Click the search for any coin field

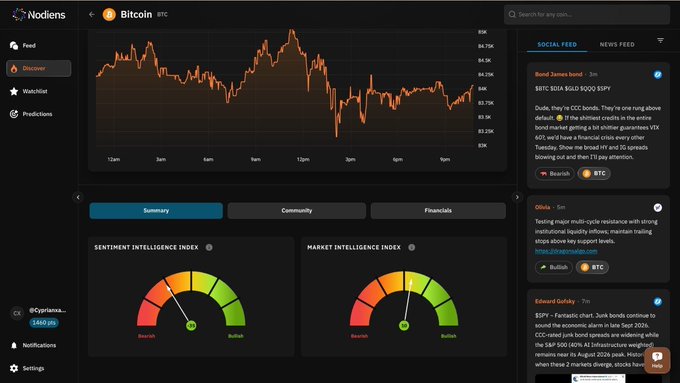pos(587,14)
